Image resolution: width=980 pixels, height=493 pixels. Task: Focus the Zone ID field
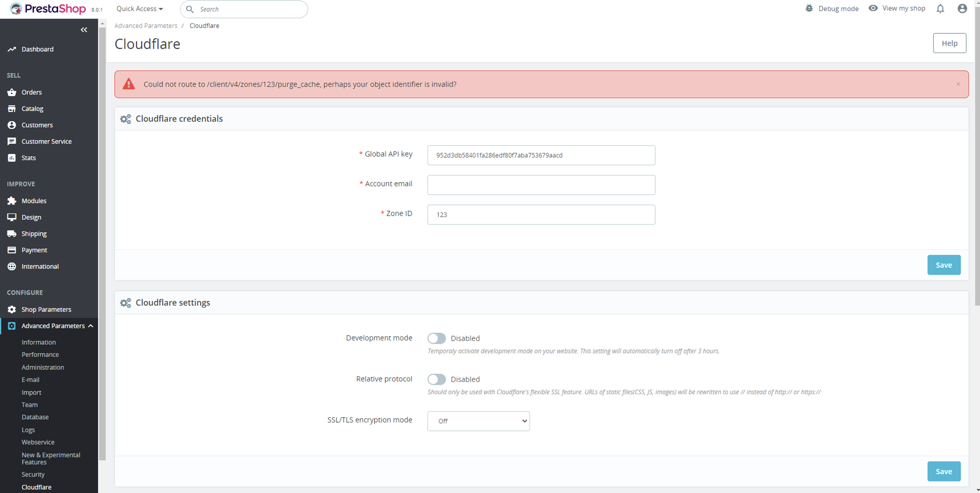click(541, 214)
